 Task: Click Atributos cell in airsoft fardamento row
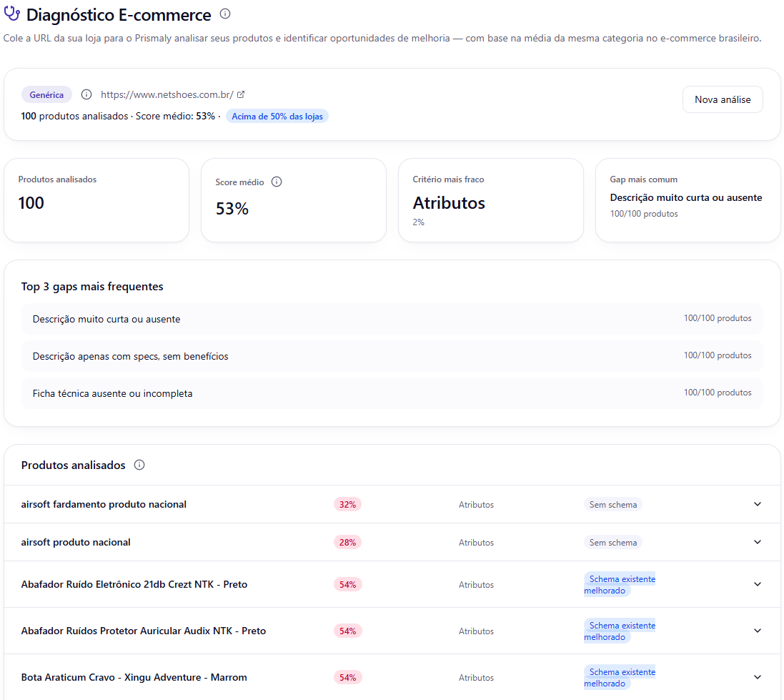click(476, 504)
